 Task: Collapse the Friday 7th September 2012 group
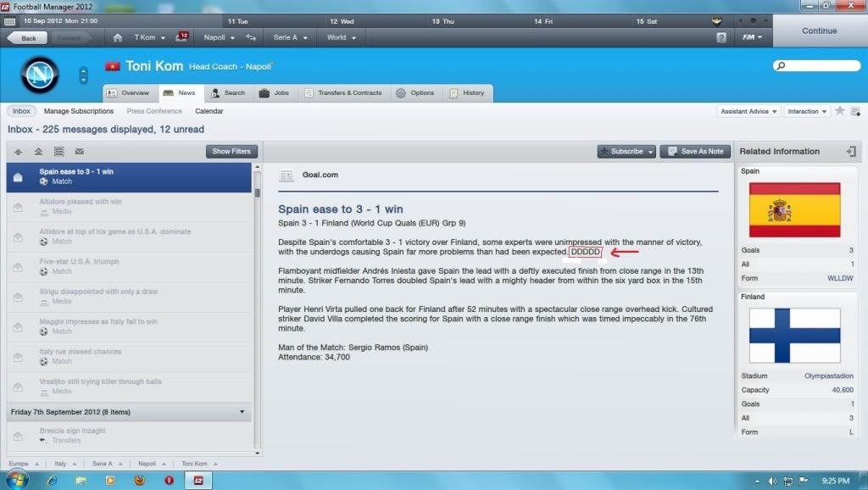[x=242, y=412]
